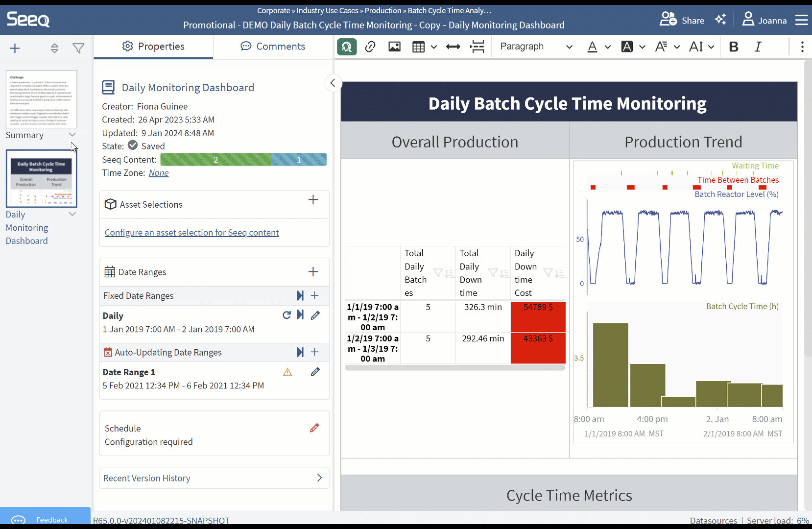Select Daily Monitoring Dashboard thumbnail
Viewport: 812px width, 529px height.
[42, 179]
